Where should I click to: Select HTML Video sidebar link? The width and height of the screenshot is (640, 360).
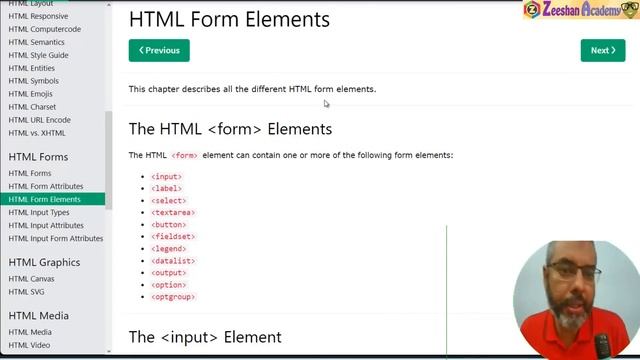click(29, 345)
